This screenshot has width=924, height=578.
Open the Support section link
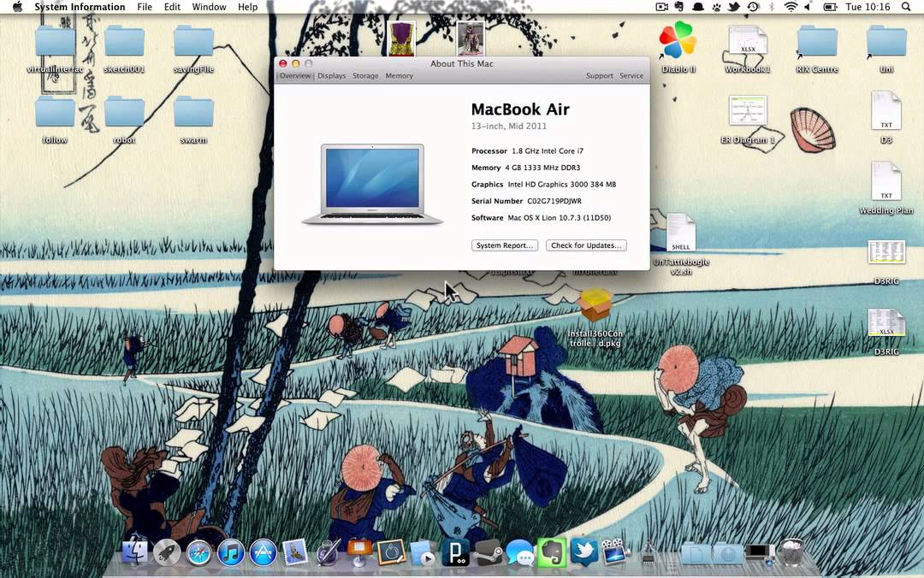(x=599, y=76)
